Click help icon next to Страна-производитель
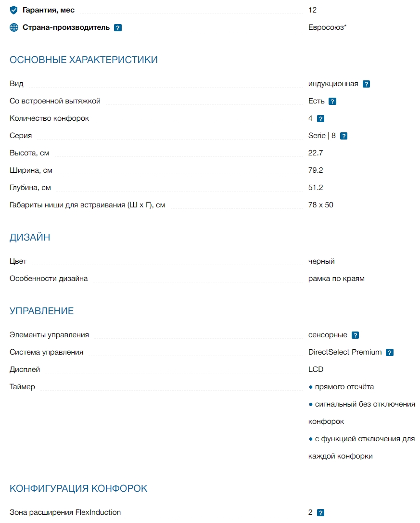 pos(118,28)
